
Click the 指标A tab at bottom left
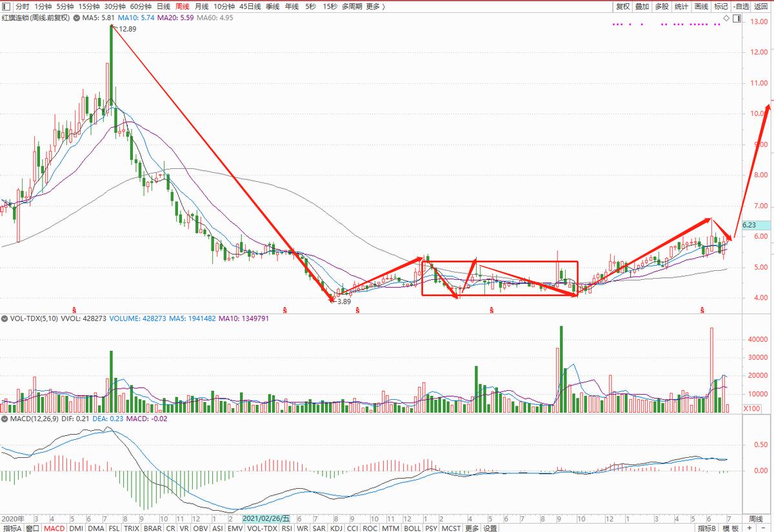(x=12, y=528)
